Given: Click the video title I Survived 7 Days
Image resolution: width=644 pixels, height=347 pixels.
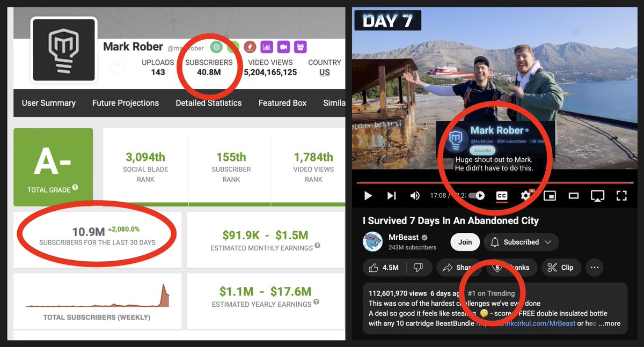Looking at the screenshot, I should point(451,220).
